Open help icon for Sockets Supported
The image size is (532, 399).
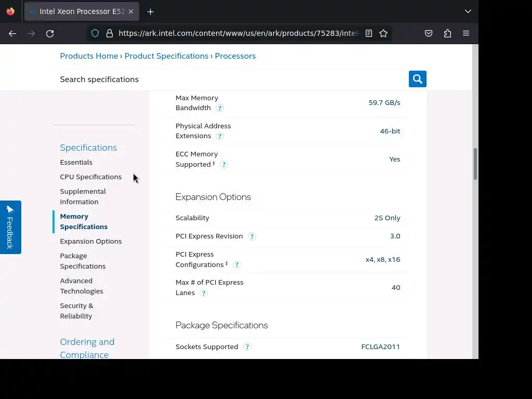pos(247,347)
